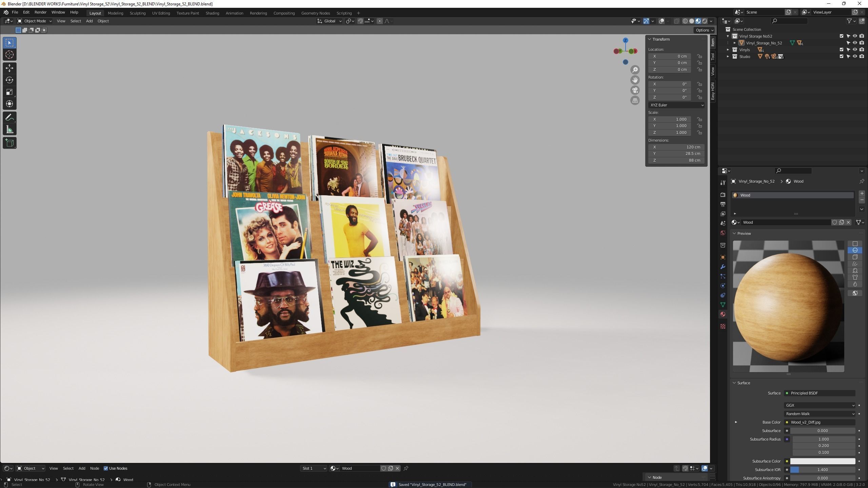Adjust the Subsurface IOR slider

coord(823,470)
